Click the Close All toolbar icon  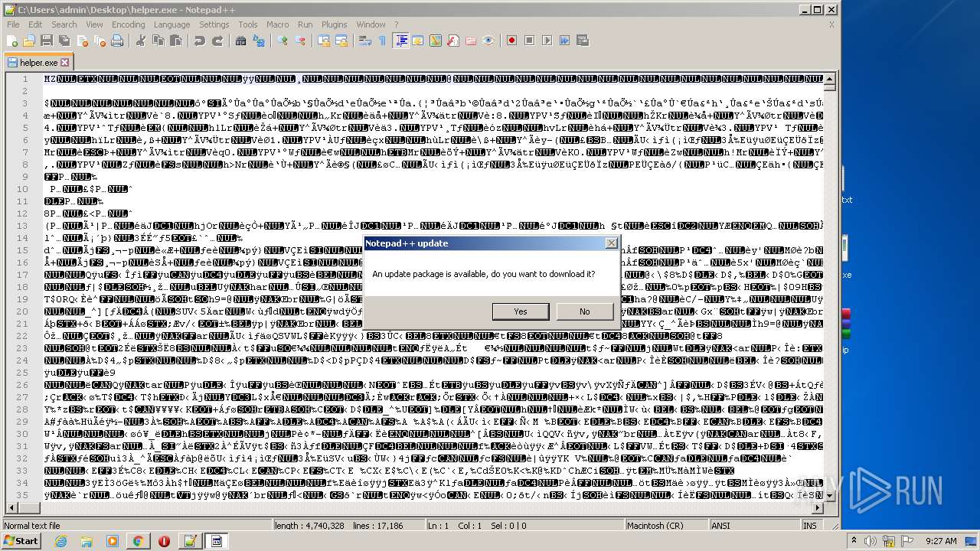pos(100,41)
